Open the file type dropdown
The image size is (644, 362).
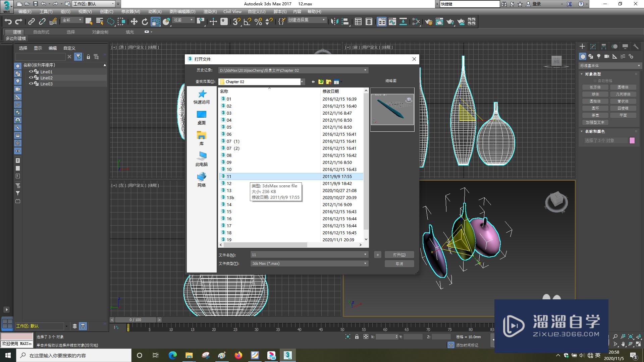(365, 263)
